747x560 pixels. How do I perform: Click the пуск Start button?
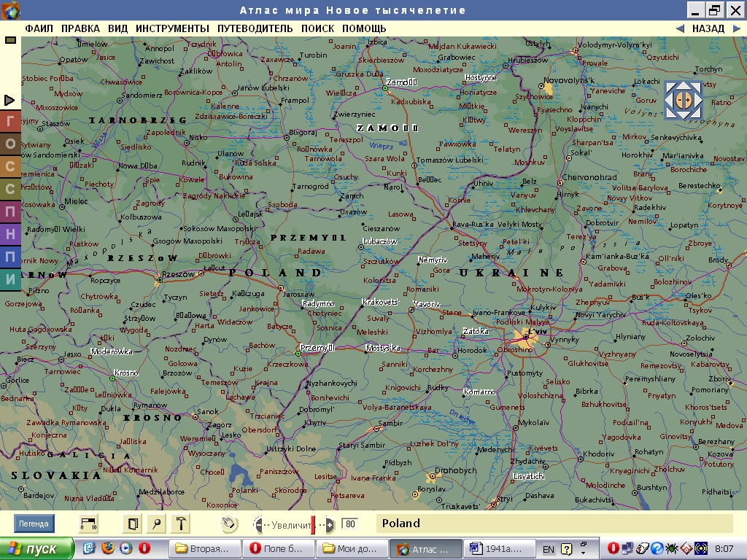36,548
